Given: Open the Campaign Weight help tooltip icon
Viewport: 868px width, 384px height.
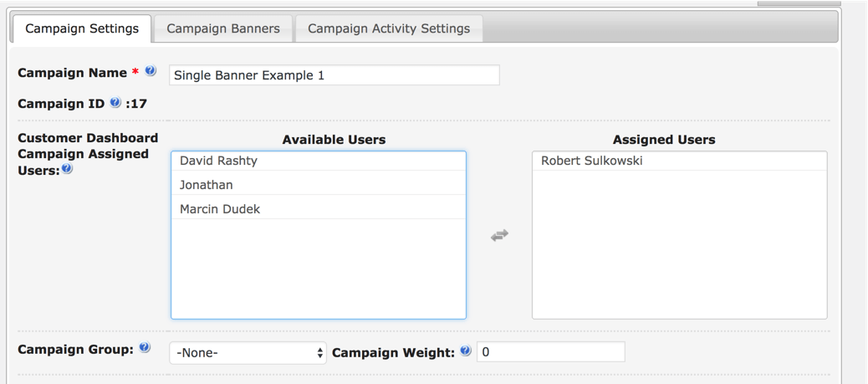Looking at the screenshot, I should coord(466,351).
